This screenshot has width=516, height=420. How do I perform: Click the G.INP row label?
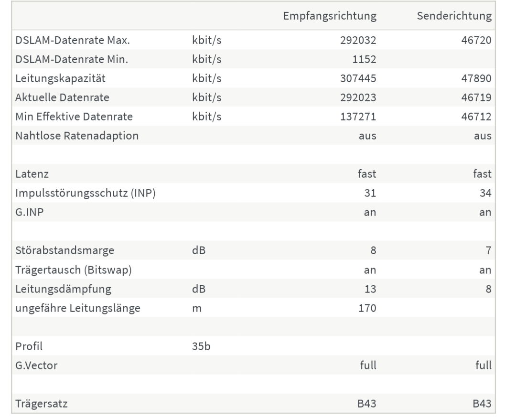[29, 212]
